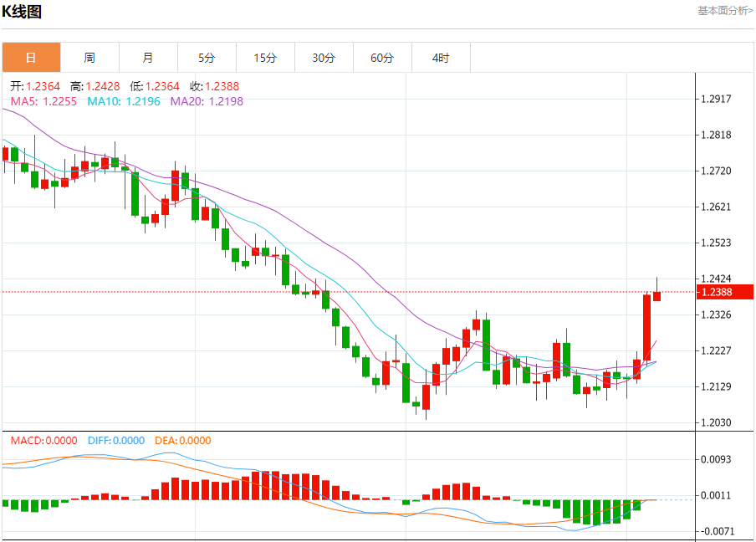Click the 0.0093 MACD axis label
The height and width of the screenshot is (542, 756).
pyautogui.click(x=716, y=459)
